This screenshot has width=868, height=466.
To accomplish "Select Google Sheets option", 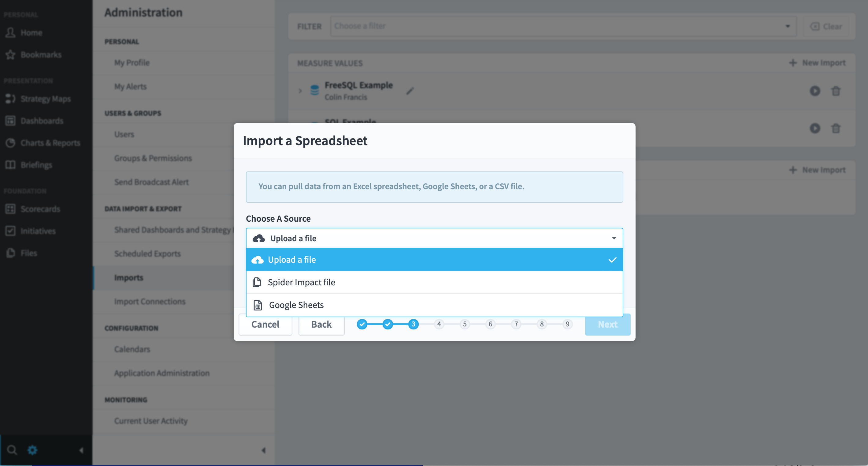I will tap(434, 305).
